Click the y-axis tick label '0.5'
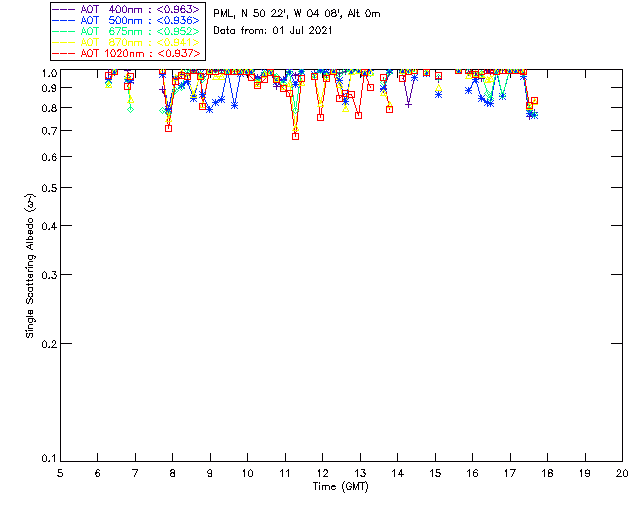This screenshot has height=512, width=640. pos(49,188)
